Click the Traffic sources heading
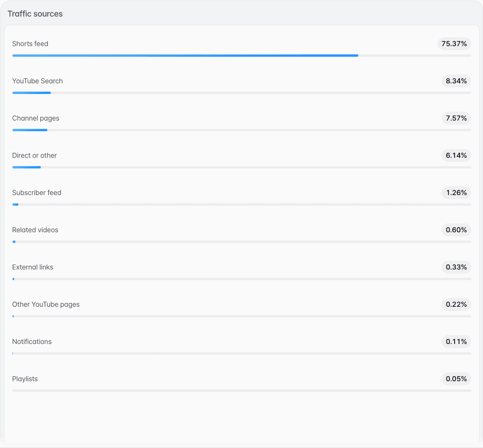Screen dimensions: 483x448 click(35, 14)
